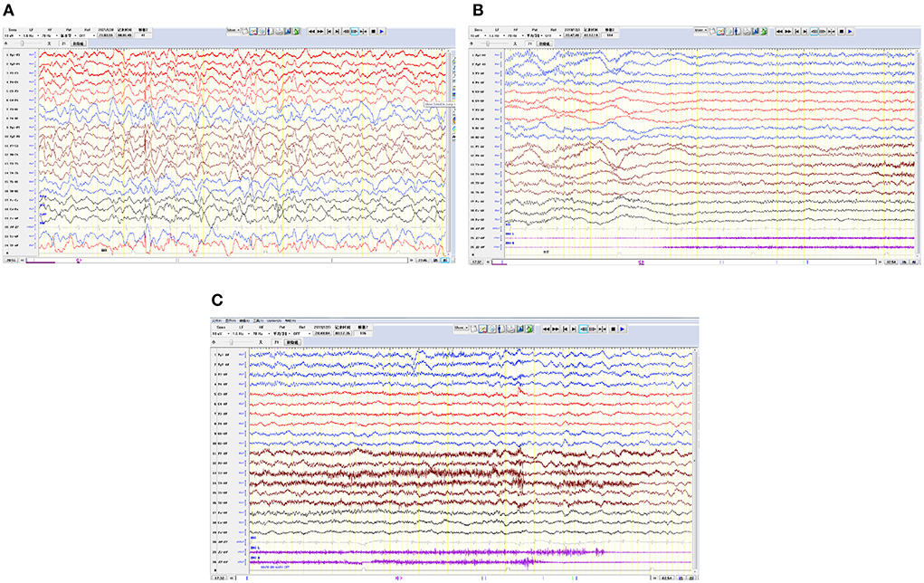Open the second menu in panel C menu bar
Screen dimensions: 924x583
pos(231,320)
